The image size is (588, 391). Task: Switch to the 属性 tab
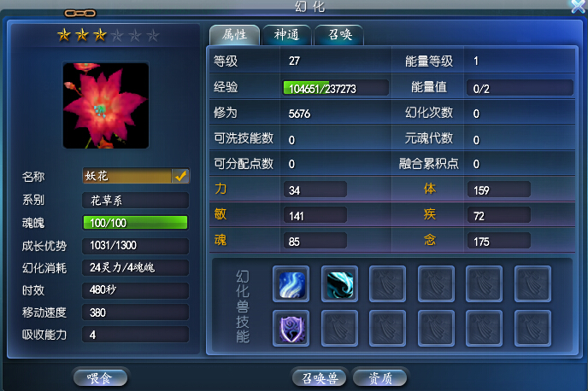[234, 35]
